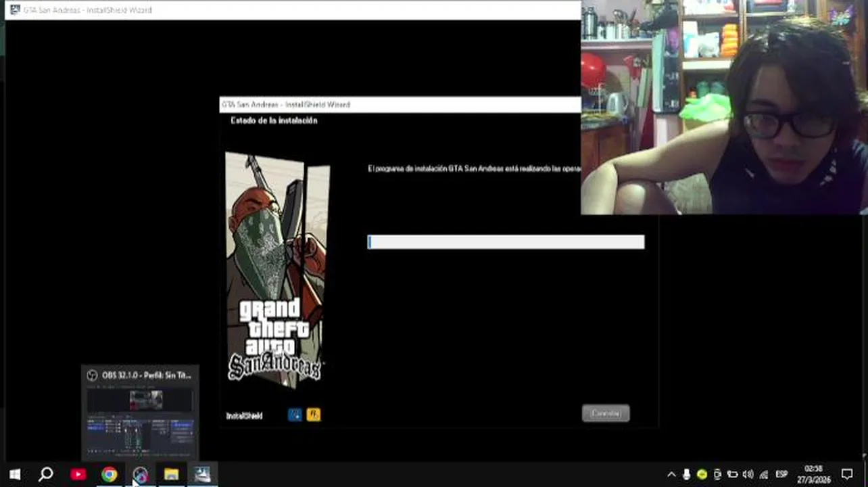This screenshot has width=868, height=487.
Task: Select the OBS 32.1.0 preview thumbnail
Action: (140, 422)
